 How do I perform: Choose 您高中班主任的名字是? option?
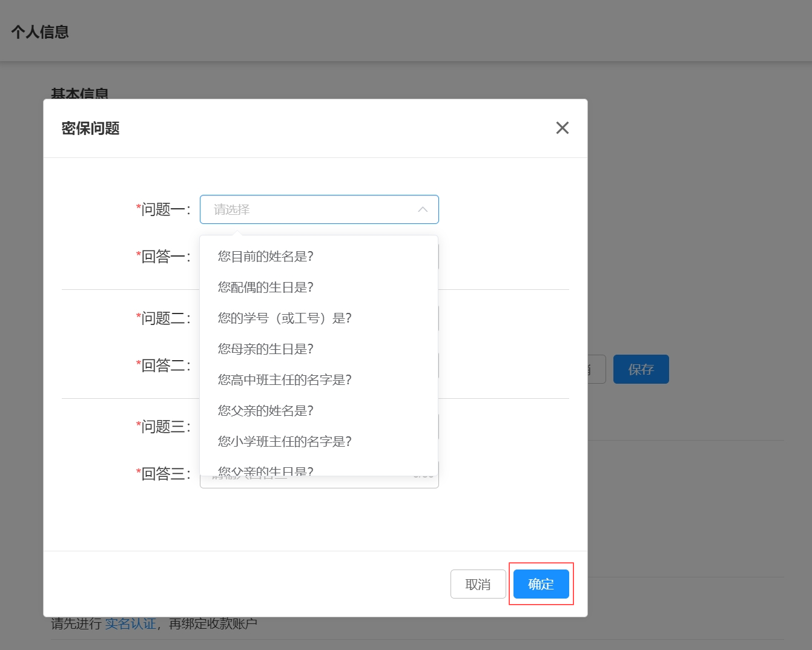(284, 379)
